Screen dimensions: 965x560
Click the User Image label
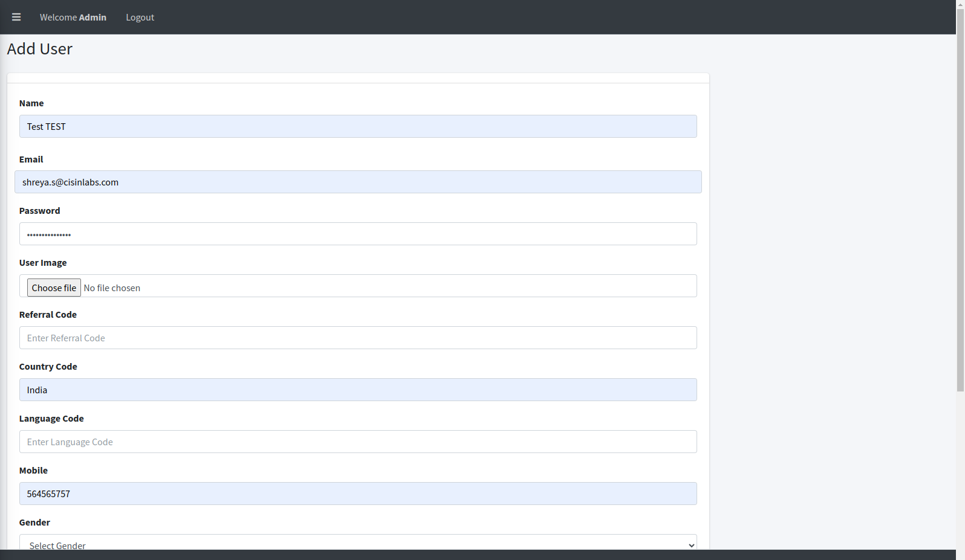(43, 263)
